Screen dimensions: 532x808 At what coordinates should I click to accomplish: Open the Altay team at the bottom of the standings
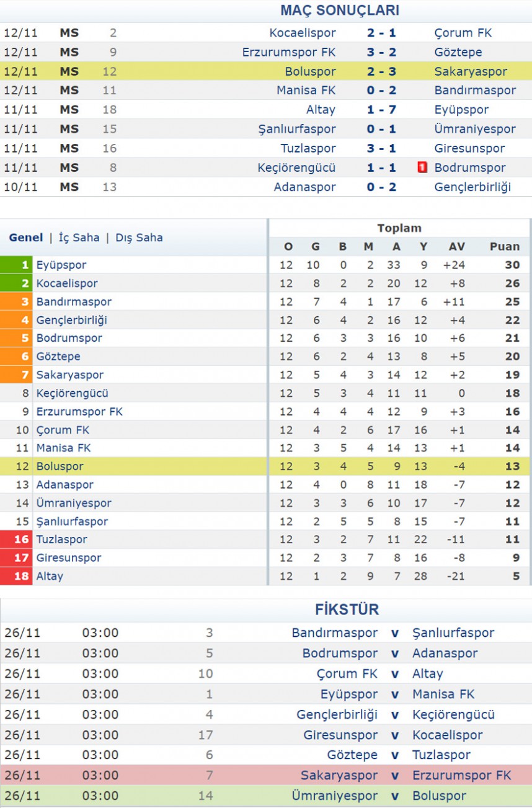[x=50, y=576]
